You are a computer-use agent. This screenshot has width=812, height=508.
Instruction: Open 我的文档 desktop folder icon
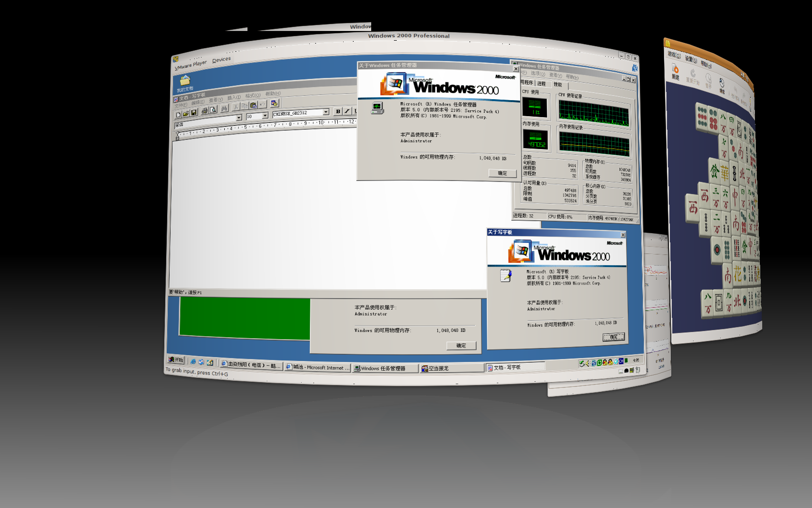(x=185, y=83)
